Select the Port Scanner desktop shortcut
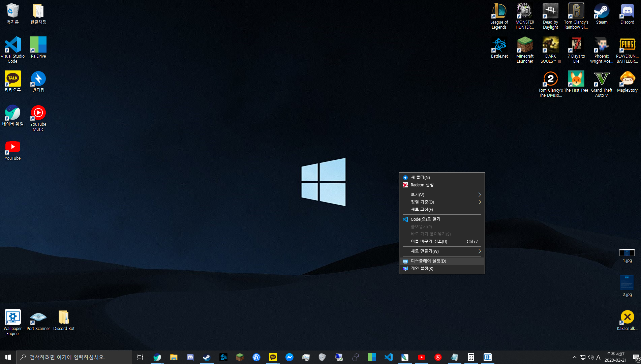641x364 pixels. coord(38,320)
